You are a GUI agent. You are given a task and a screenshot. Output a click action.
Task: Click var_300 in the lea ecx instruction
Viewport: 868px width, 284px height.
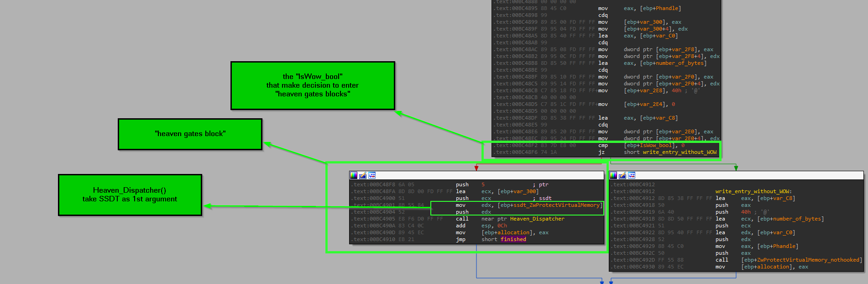[x=525, y=191]
